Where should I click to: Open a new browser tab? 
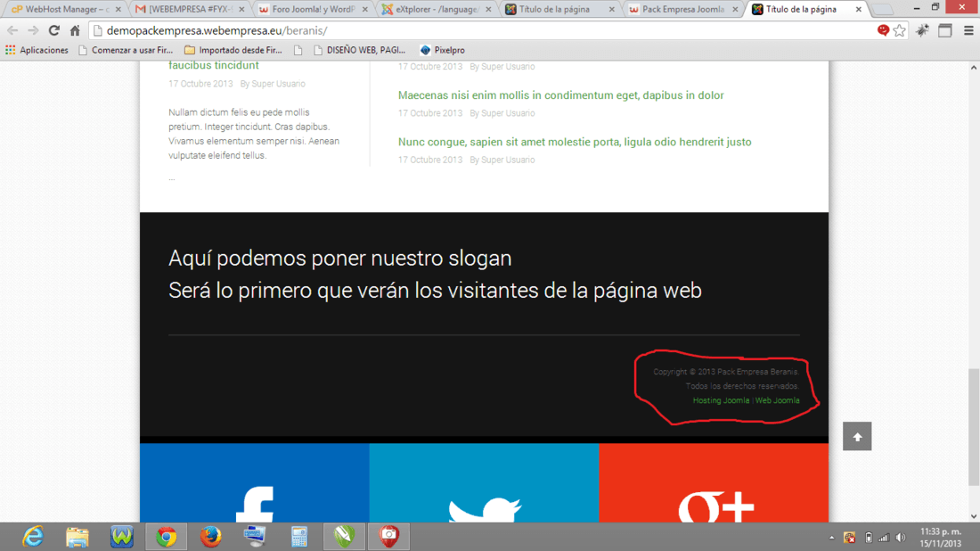point(882,10)
